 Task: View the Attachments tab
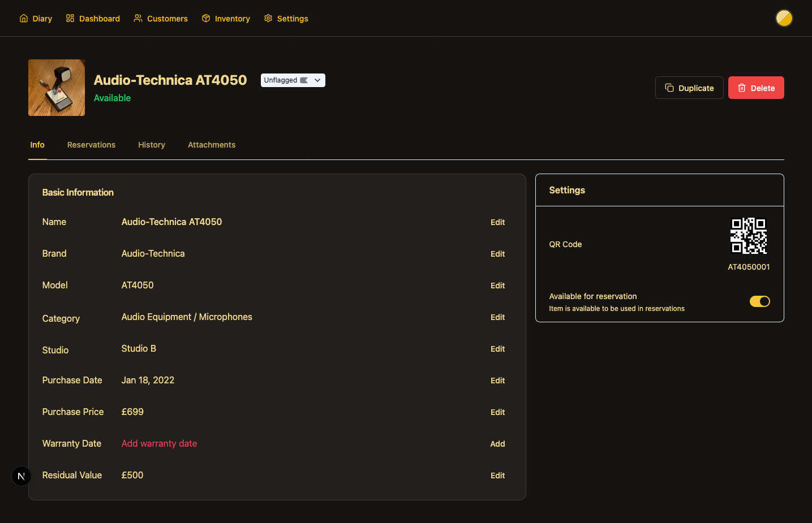coord(212,145)
